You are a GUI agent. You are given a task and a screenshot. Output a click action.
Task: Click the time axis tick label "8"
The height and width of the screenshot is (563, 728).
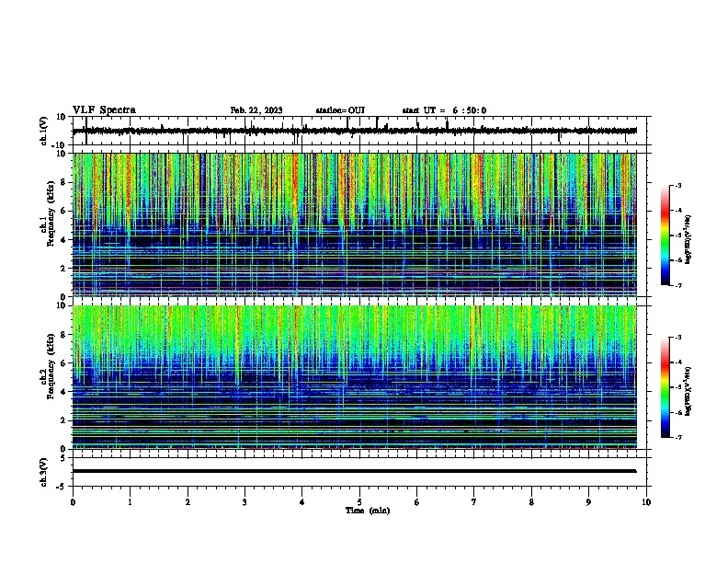[531, 502]
